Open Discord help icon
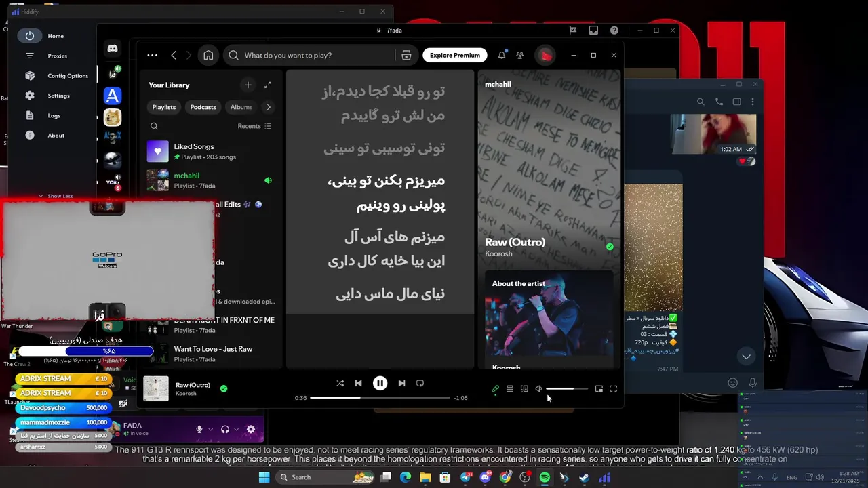 coord(614,30)
